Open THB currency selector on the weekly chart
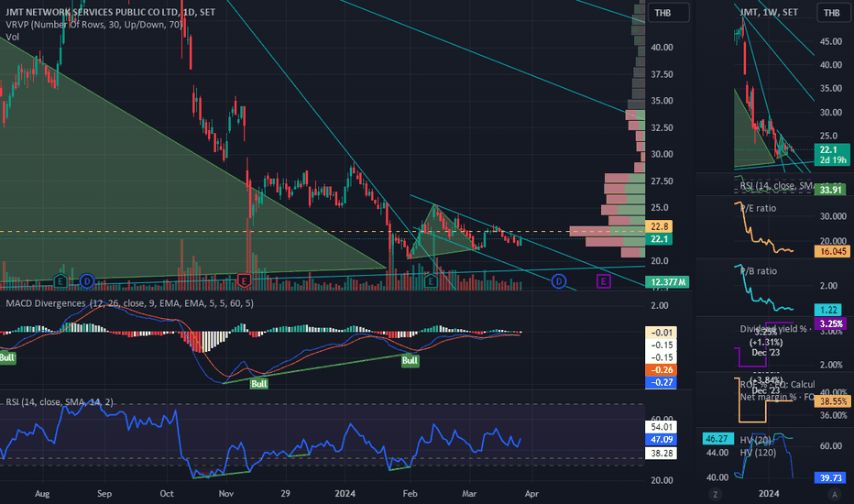The width and height of the screenshot is (854, 504). (x=832, y=13)
